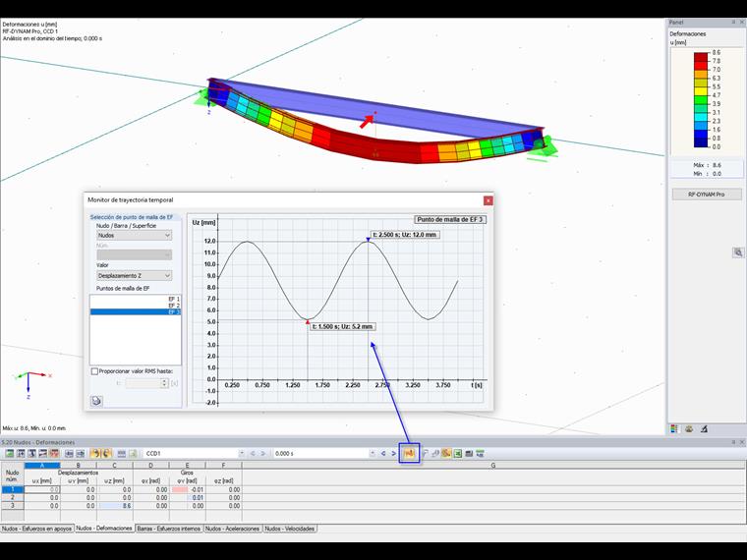The height and width of the screenshot is (560, 747).
Task: Click the magnifier icon in the Panel
Action: coord(738,252)
